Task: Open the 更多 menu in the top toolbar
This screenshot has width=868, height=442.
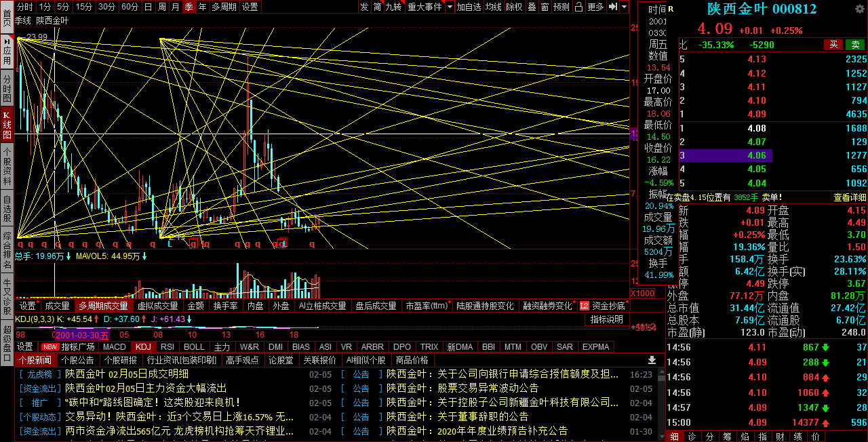Action: 595,7
